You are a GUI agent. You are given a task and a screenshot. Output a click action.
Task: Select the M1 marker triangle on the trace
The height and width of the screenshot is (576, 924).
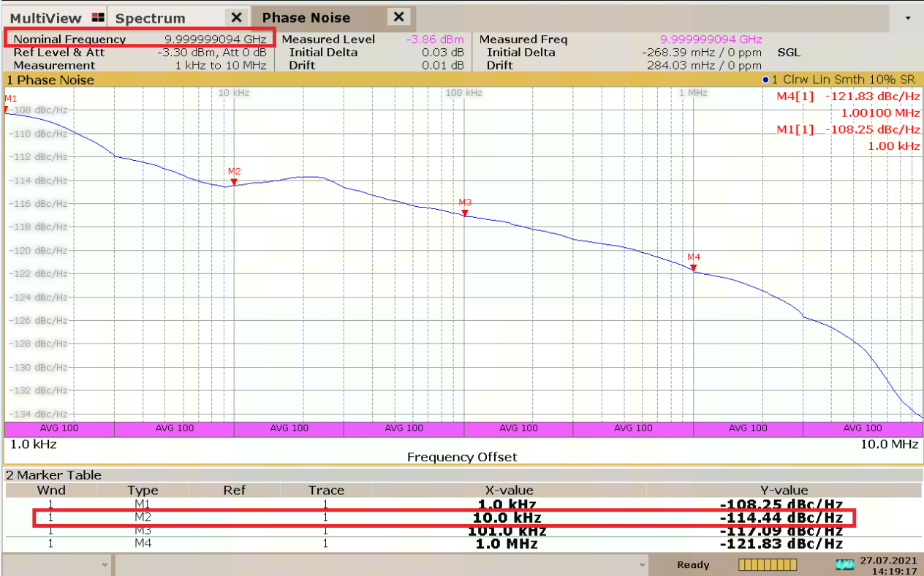(x=6, y=110)
